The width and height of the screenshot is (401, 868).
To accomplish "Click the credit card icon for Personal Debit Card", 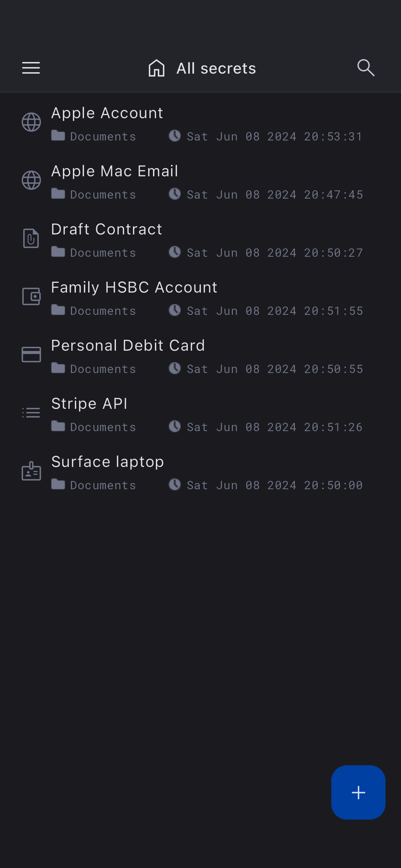I will click(31, 355).
